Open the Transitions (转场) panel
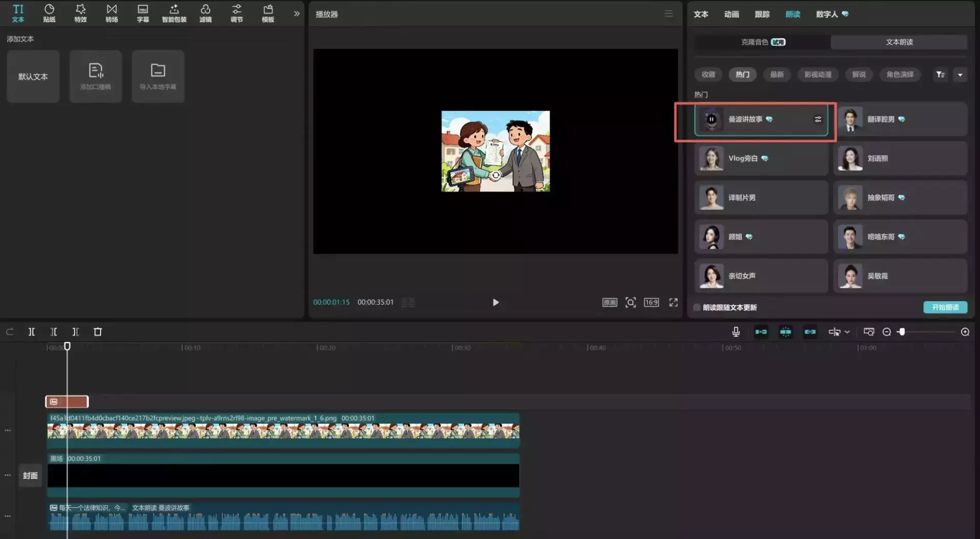Viewport: 980px width, 539px height. click(111, 13)
